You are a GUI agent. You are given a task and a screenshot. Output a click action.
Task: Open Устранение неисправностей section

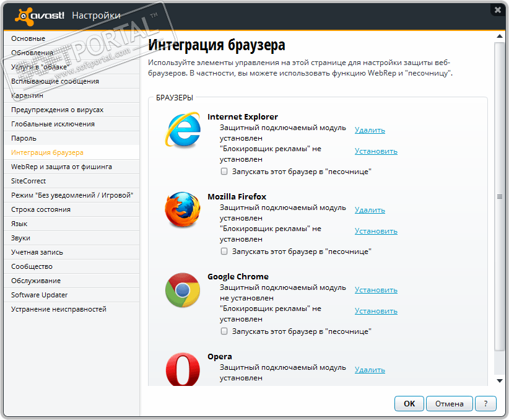click(x=72, y=309)
